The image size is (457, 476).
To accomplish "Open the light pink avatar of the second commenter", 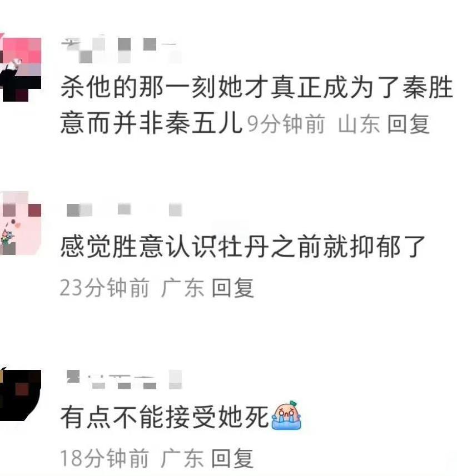I will click(x=21, y=223).
